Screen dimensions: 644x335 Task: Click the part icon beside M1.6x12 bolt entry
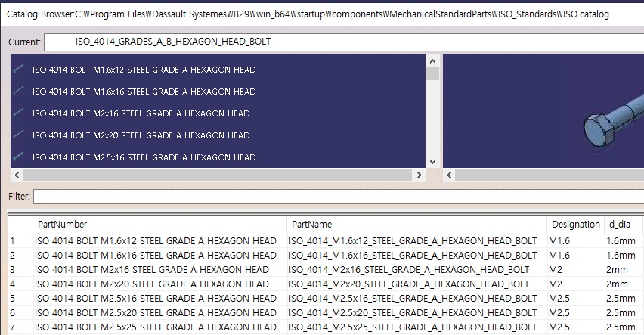coord(18,69)
